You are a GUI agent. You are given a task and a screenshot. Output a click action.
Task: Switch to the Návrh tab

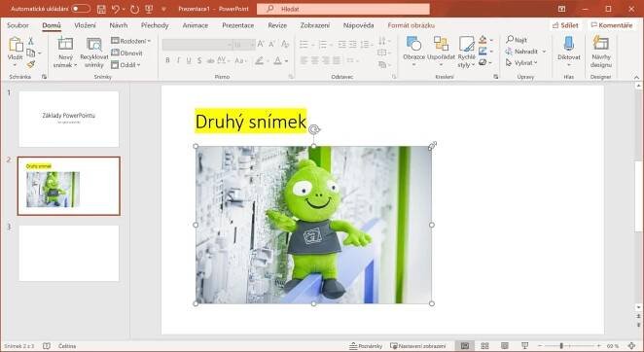coord(119,25)
